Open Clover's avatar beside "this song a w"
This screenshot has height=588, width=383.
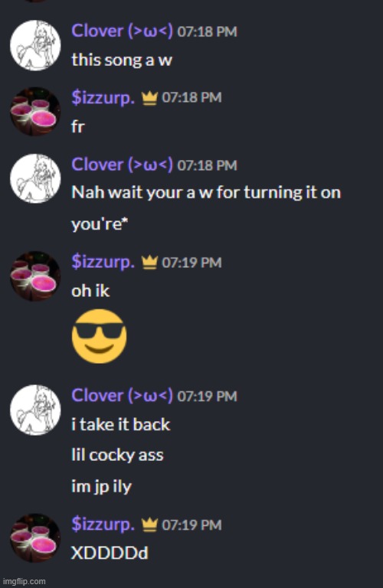point(35,45)
